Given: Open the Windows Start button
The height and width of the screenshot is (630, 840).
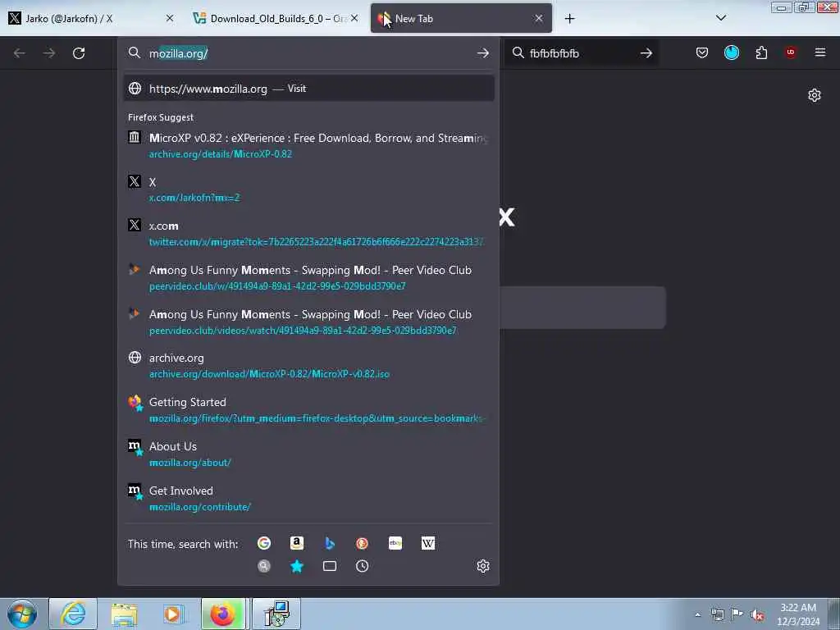Looking at the screenshot, I should (22, 614).
